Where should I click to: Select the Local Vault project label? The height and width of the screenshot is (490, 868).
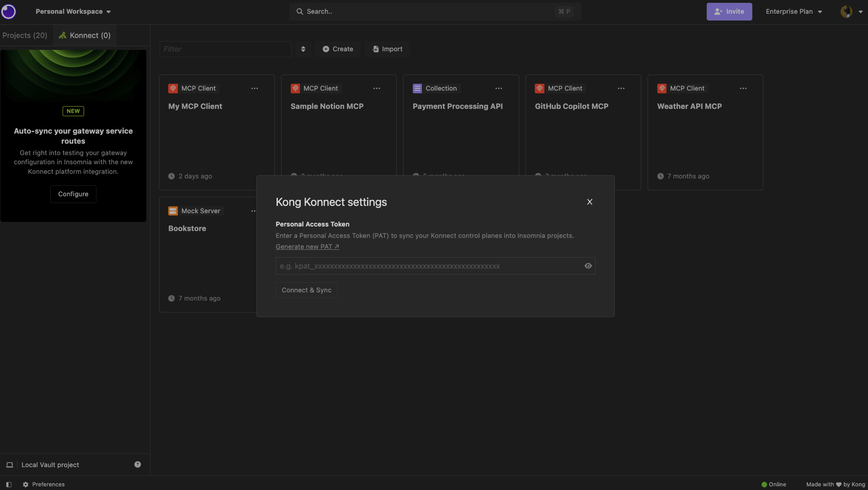click(50, 465)
